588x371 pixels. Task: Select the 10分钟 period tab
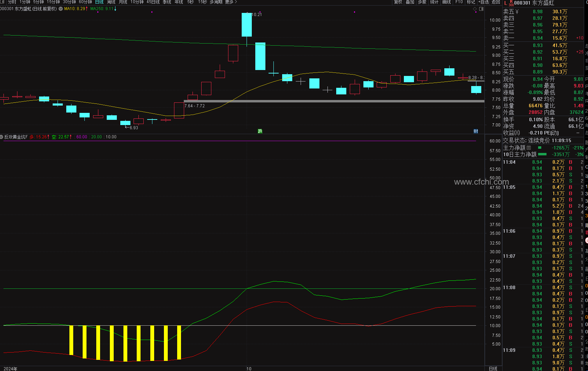click(x=137, y=2)
